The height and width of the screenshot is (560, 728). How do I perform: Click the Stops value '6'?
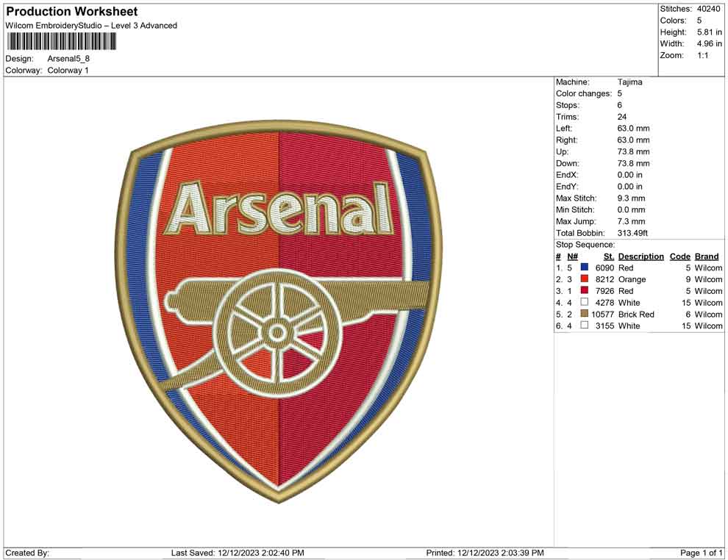pos(620,105)
